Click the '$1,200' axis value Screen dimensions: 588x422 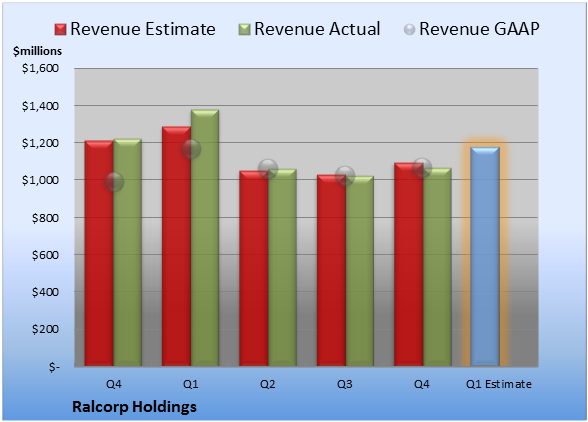[40, 143]
